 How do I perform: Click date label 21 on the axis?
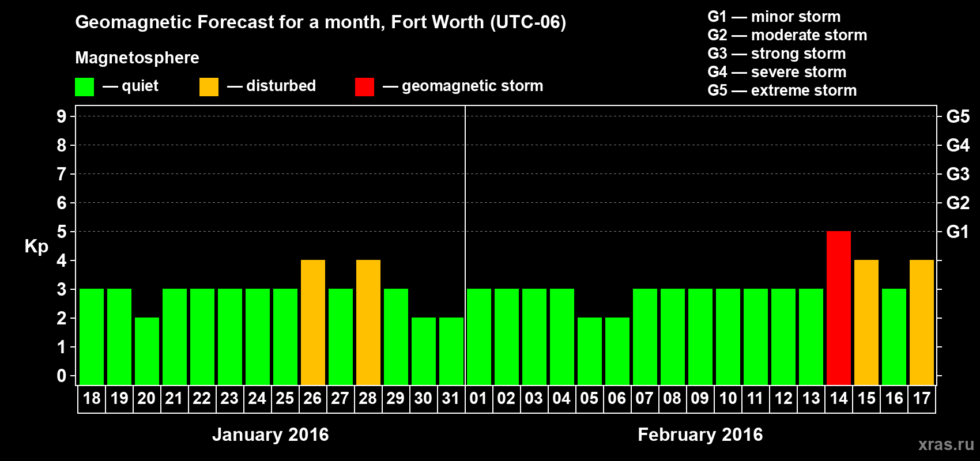pyautogui.click(x=174, y=399)
